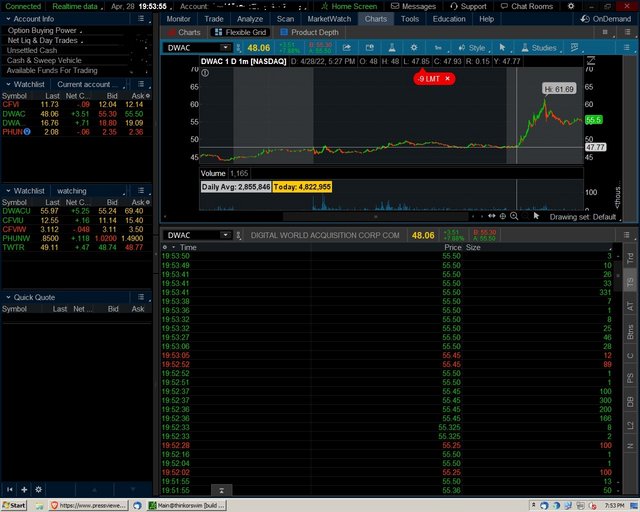The image size is (640, 512).
Task: Select the Tools tab
Action: coord(409,19)
